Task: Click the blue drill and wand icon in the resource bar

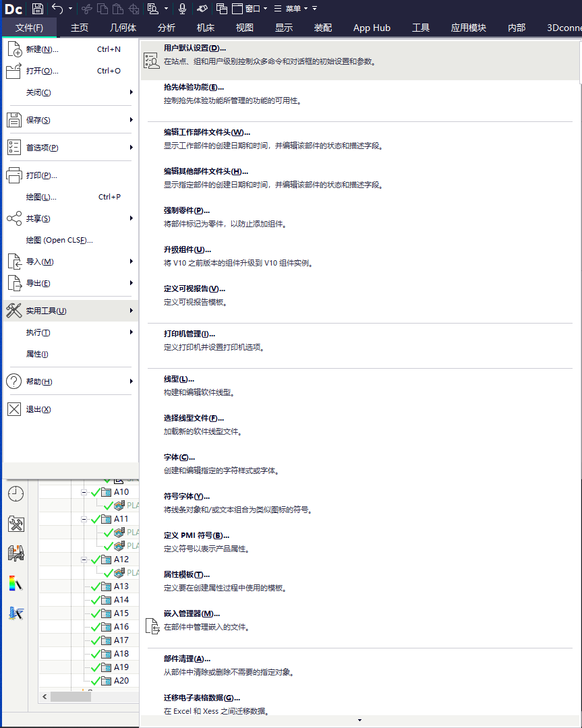Action: [x=16, y=613]
